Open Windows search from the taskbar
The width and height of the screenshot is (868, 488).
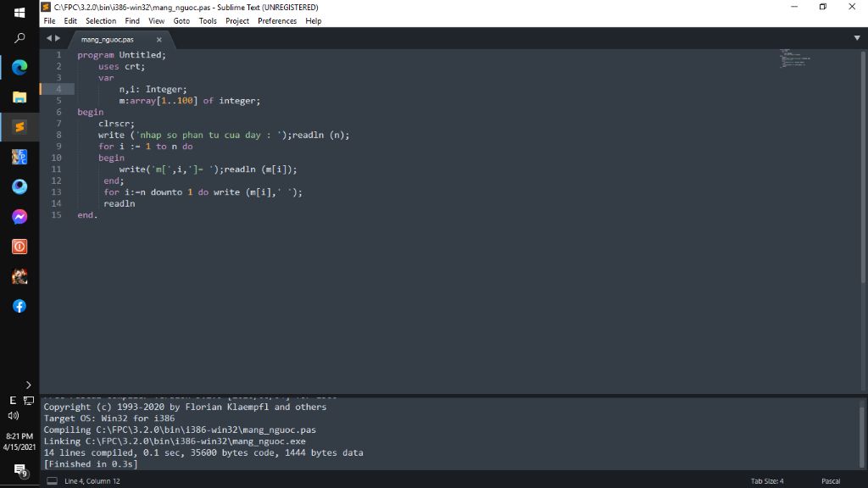pyautogui.click(x=19, y=37)
